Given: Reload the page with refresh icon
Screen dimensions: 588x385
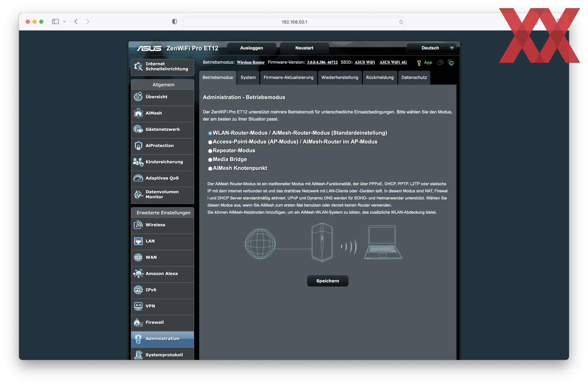Looking at the screenshot, I should coord(401,22).
